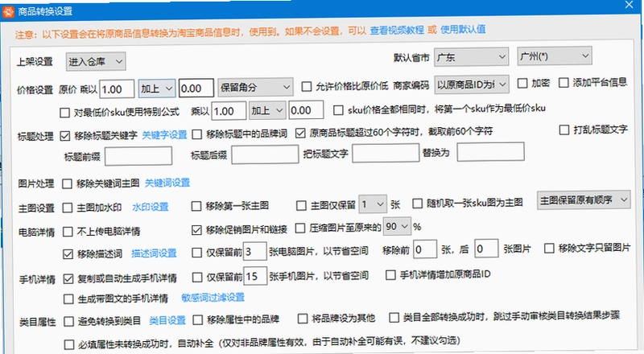644x354 pixels.
Task: Enable 避免转换到类目 checkbox
Action: tap(68, 322)
